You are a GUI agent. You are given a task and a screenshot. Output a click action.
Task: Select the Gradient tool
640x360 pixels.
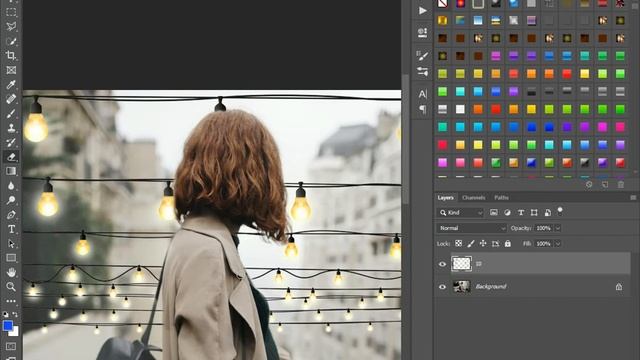[x=11, y=171]
